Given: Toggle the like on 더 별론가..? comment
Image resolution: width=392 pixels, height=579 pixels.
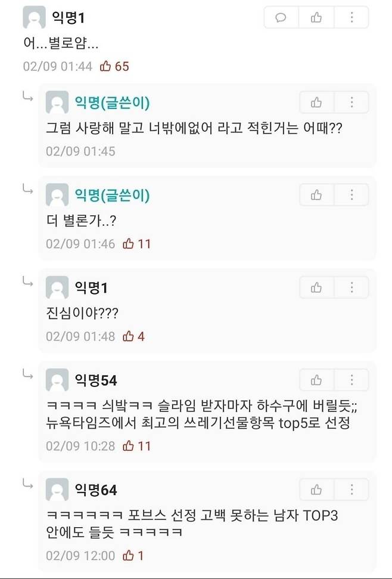Looking at the screenshot, I should [316, 194].
